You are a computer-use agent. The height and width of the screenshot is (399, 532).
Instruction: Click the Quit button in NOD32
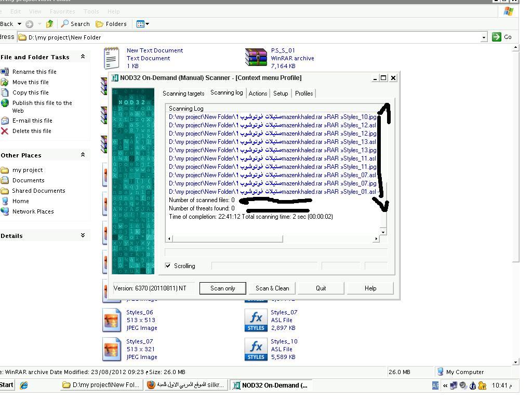pyautogui.click(x=321, y=288)
